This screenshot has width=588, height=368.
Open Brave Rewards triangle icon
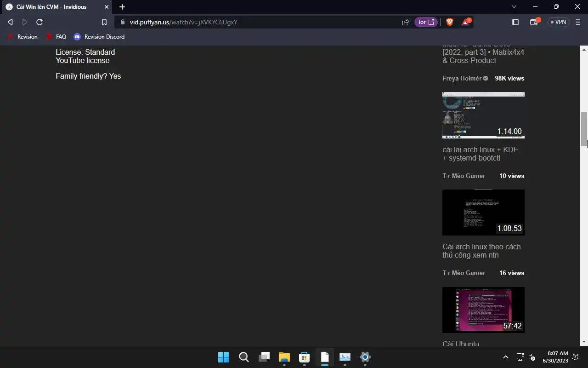coord(466,22)
